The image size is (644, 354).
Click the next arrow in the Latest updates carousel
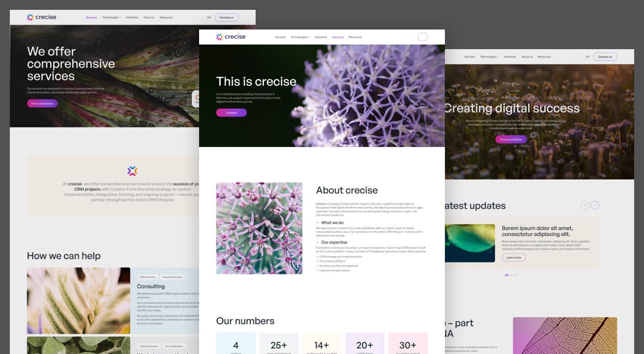[x=595, y=205]
